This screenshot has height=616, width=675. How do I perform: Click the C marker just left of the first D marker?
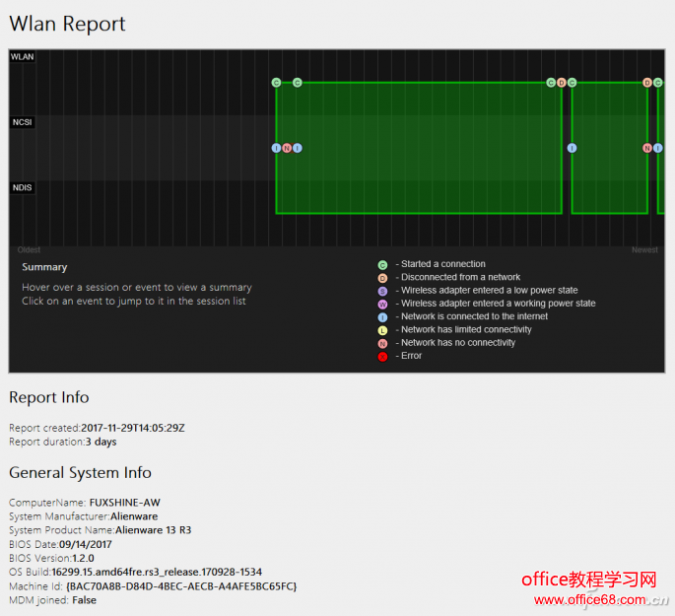[551, 82]
